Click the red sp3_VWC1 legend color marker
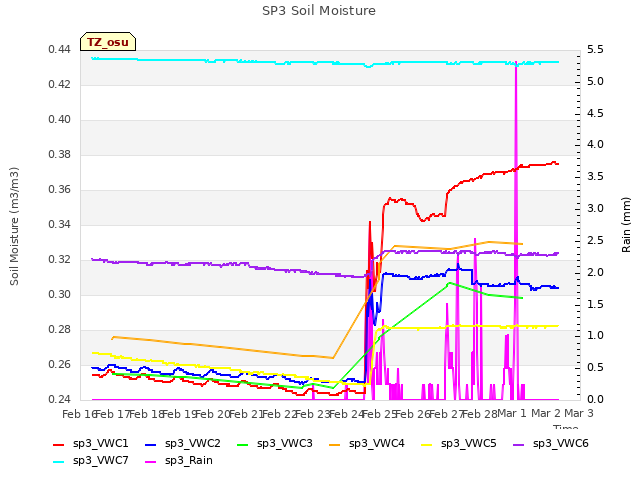The image size is (640, 480). click(59, 444)
